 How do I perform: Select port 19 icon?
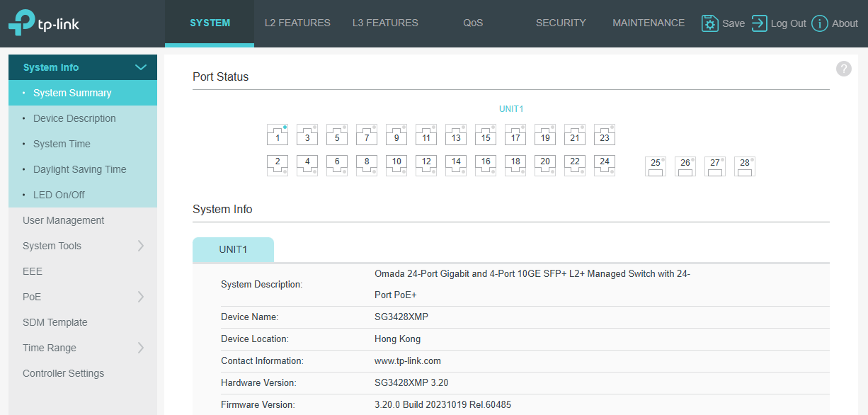(545, 135)
